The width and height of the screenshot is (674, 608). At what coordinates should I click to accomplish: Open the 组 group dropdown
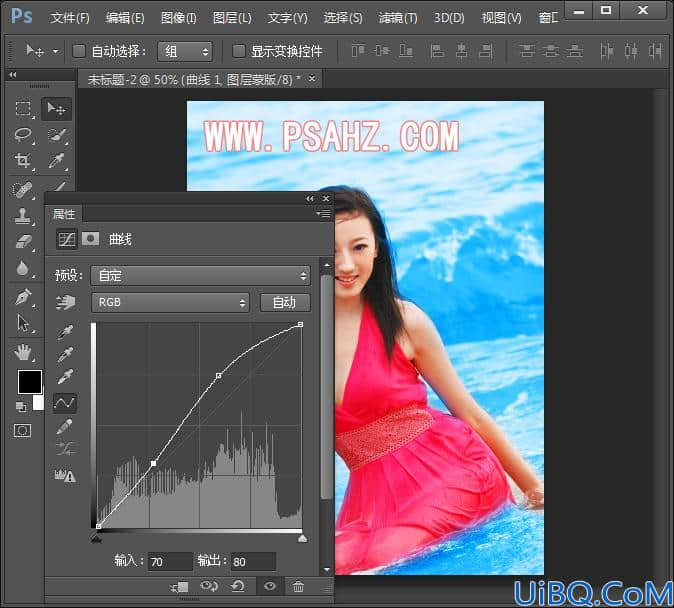tap(185, 52)
